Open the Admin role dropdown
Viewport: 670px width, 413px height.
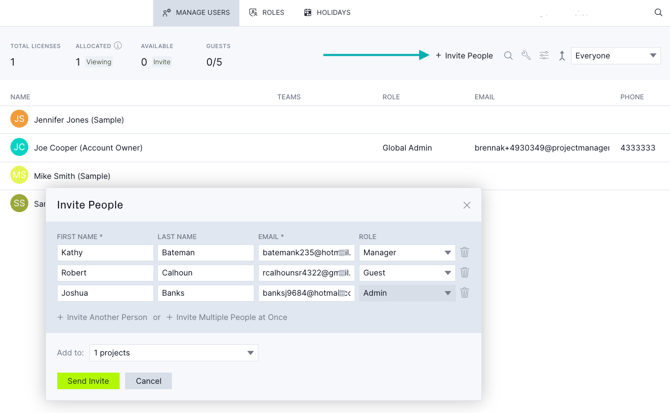coord(407,293)
